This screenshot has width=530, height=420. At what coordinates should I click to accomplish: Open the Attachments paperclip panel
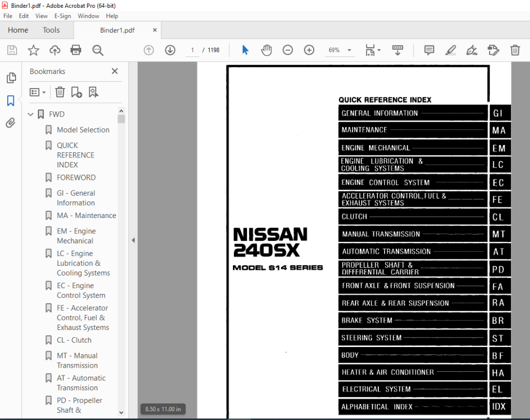coord(11,123)
